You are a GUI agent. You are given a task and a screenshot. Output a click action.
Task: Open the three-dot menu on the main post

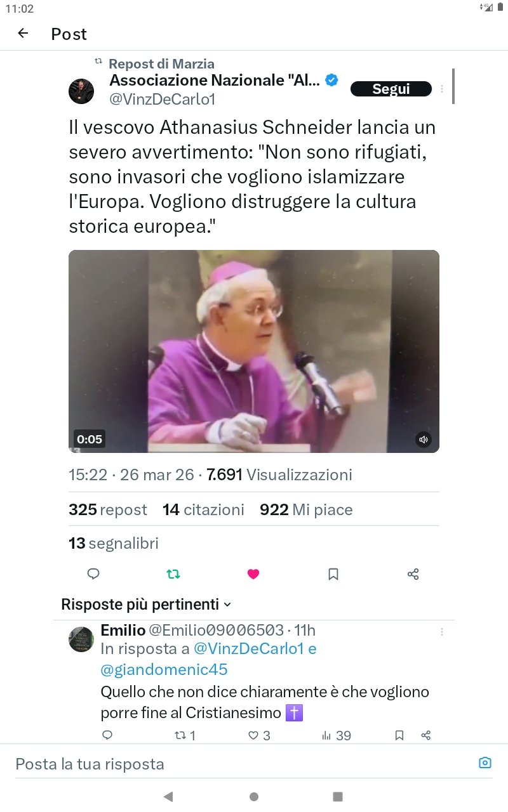[442, 89]
